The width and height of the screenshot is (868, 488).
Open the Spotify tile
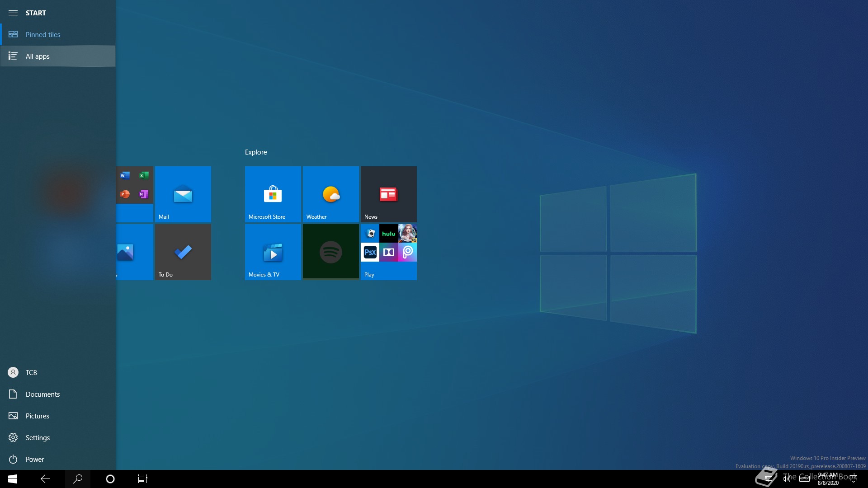coord(331,252)
